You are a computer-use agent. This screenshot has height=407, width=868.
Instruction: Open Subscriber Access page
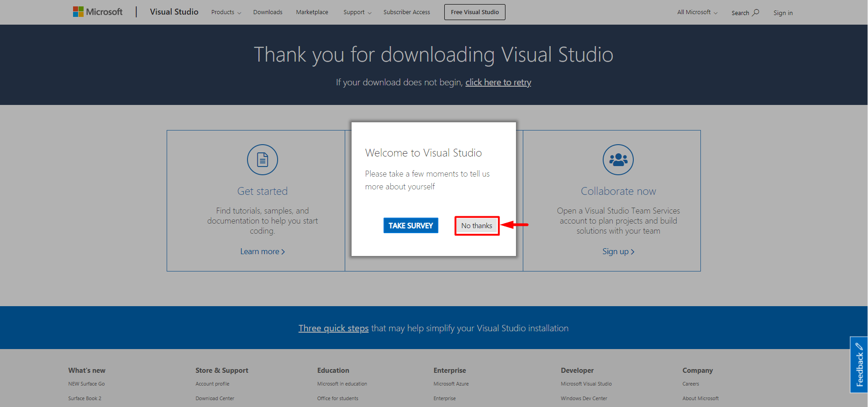click(407, 12)
